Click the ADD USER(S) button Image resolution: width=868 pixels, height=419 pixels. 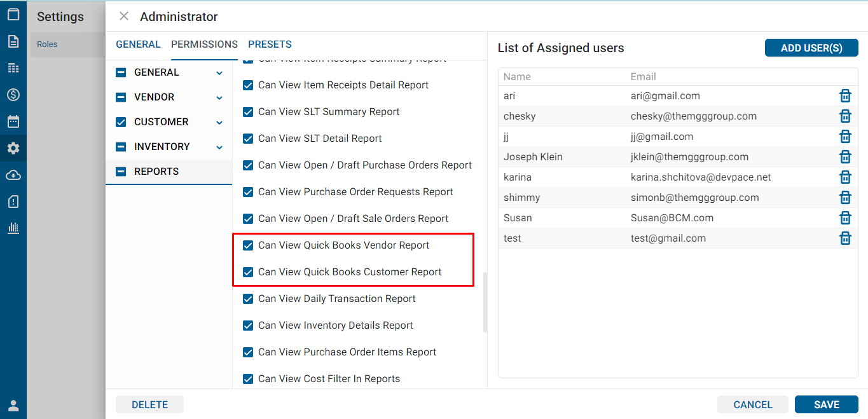pyautogui.click(x=811, y=48)
